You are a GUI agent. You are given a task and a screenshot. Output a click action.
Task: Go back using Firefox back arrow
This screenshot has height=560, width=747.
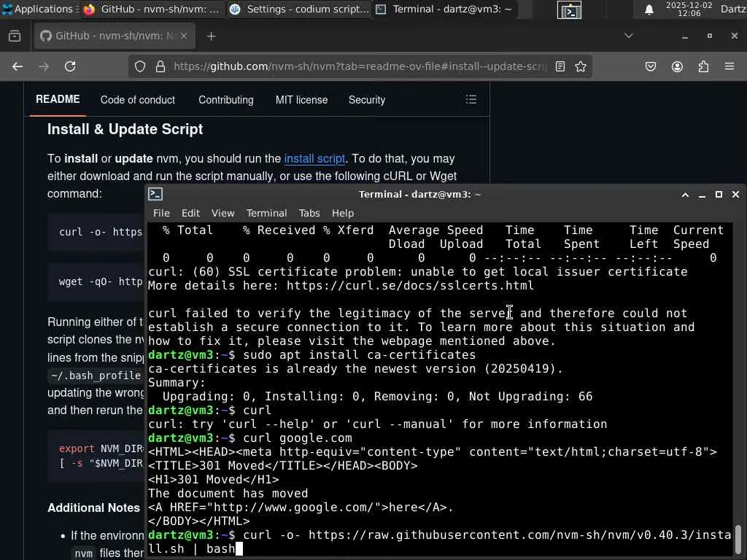(18, 66)
